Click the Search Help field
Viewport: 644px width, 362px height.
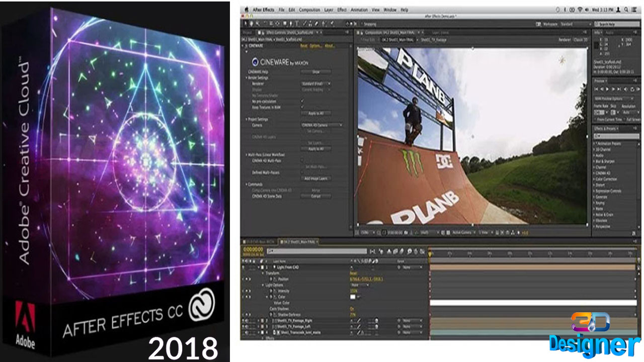click(617, 24)
